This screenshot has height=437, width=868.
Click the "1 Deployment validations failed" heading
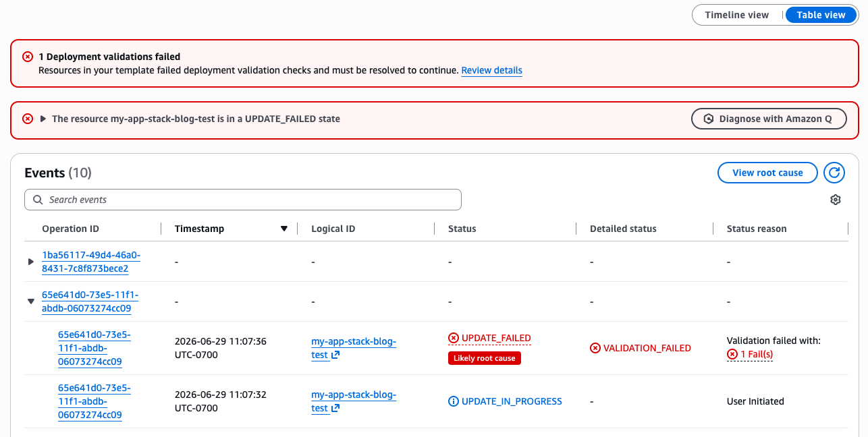coord(109,57)
